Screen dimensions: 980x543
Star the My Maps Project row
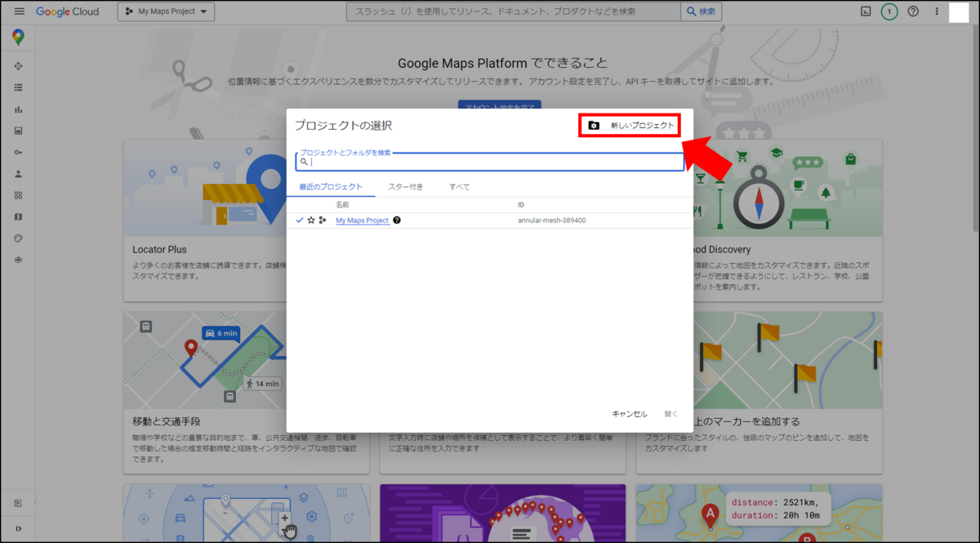[x=311, y=220]
